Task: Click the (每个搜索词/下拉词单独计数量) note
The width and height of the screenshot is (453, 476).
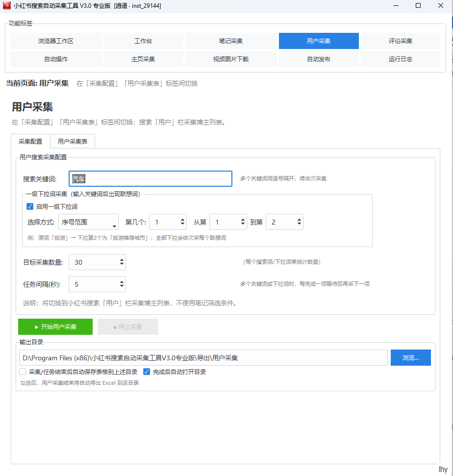Action: coord(282,262)
